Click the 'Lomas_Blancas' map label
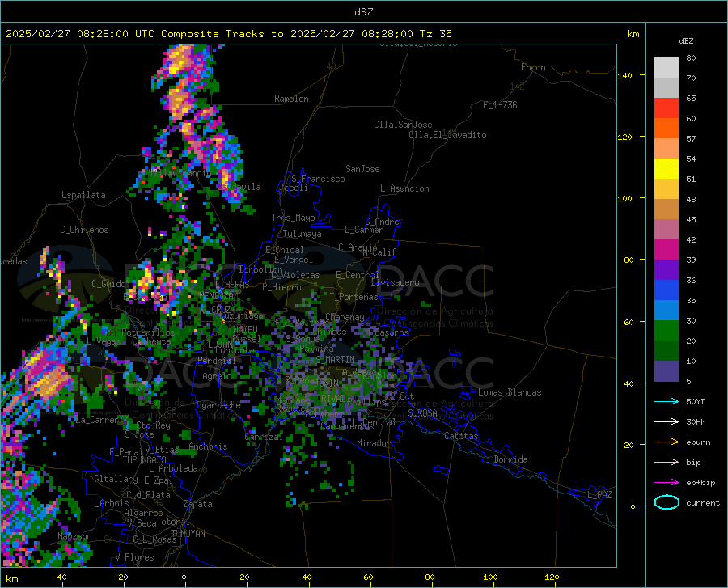This screenshot has width=728, height=588. pos(510,392)
